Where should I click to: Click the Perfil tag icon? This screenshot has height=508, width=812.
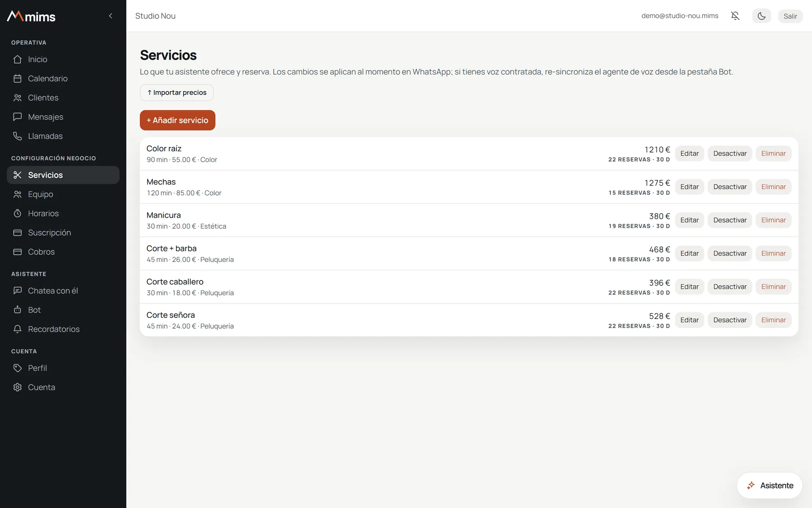18,368
